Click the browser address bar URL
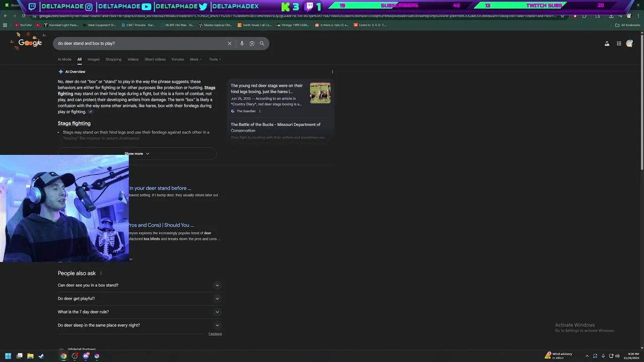This screenshot has width=644, height=362. pyautogui.click(x=297, y=16)
